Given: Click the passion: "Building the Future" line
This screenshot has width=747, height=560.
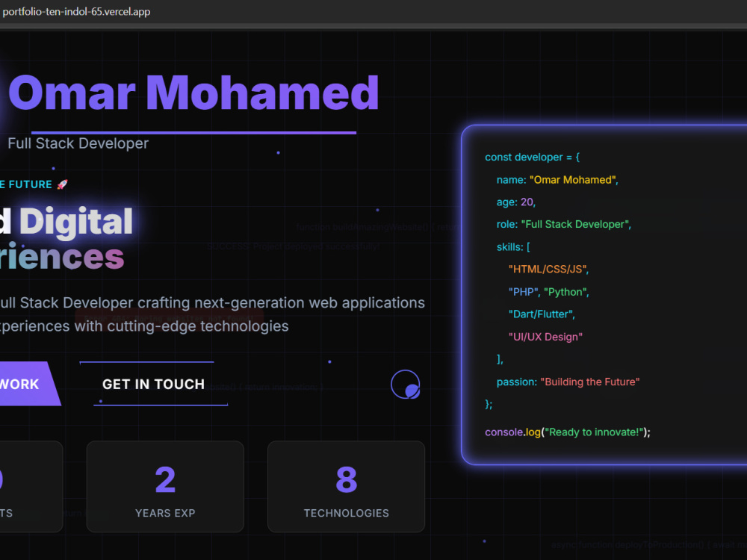Looking at the screenshot, I should (x=568, y=382).
